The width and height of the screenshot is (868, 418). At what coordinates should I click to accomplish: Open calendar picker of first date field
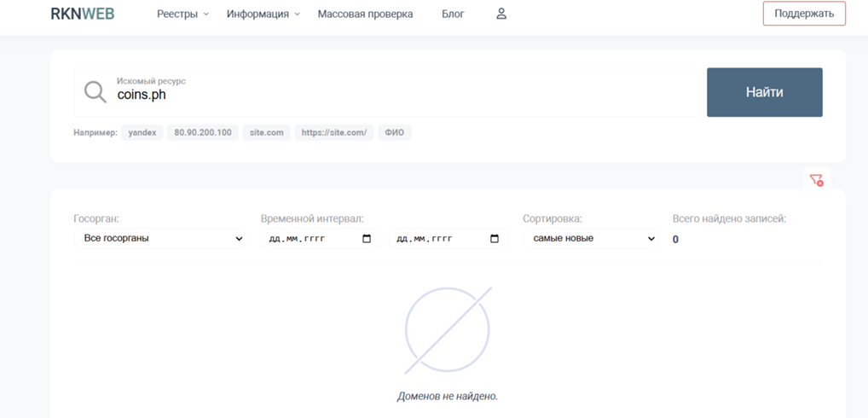coord(367,239)
